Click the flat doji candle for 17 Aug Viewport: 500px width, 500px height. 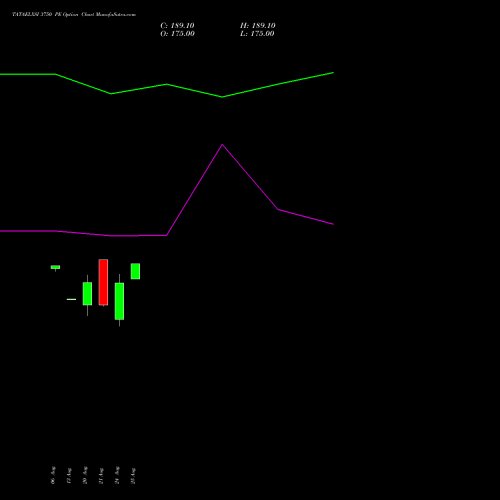71,299
